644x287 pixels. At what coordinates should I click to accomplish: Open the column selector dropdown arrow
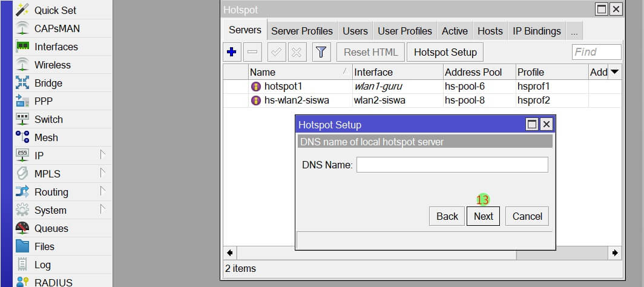[x=615, y=72]
